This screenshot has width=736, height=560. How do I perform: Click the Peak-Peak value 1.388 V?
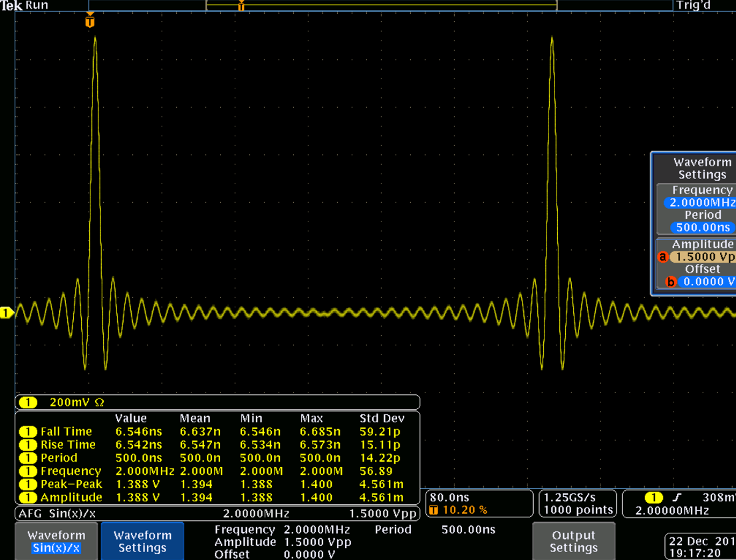[138, 484]
